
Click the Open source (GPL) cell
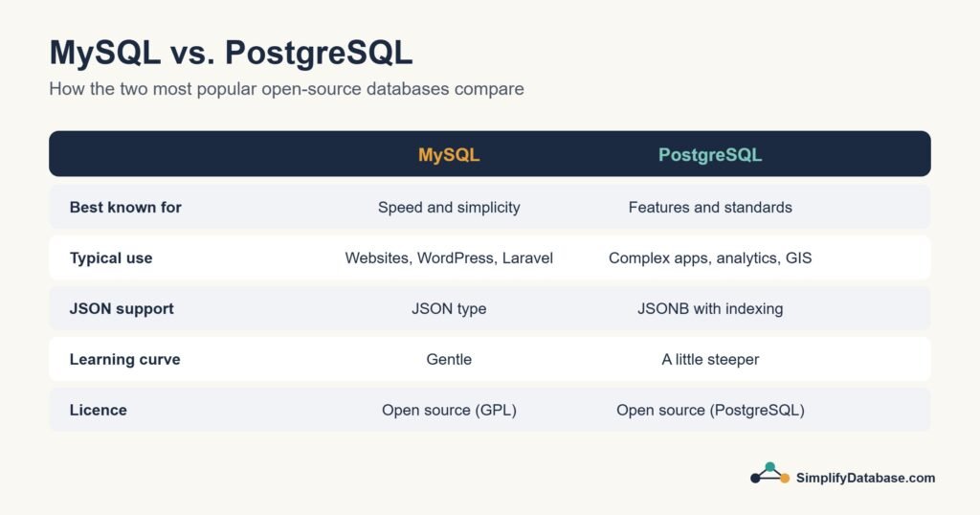point(449,410)
